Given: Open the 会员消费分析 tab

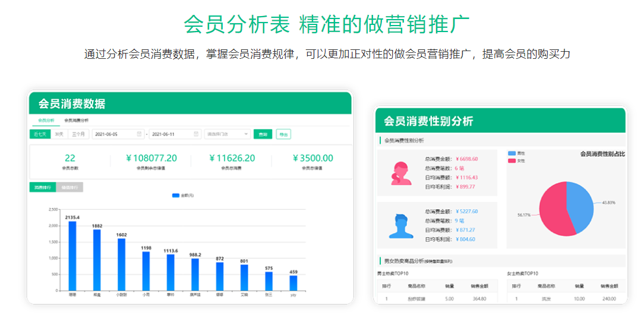Looking at the screenshot, I should coord(76,121).
